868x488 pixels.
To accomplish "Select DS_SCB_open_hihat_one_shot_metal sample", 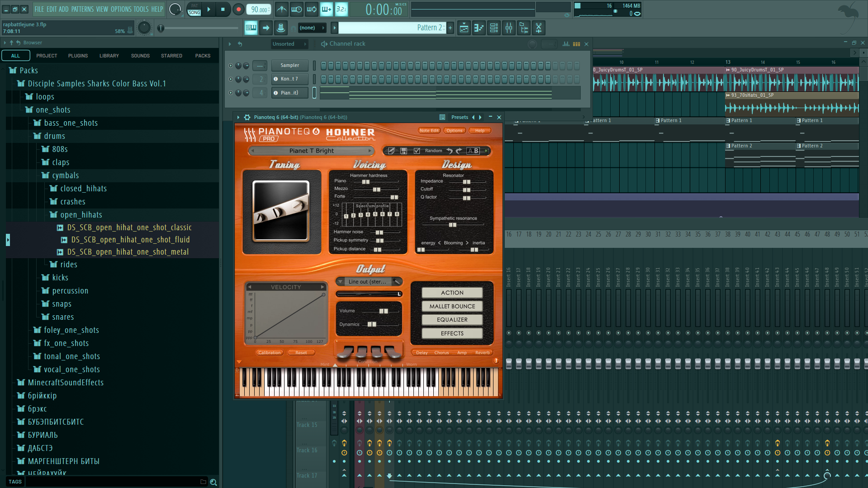I will 128,252.
